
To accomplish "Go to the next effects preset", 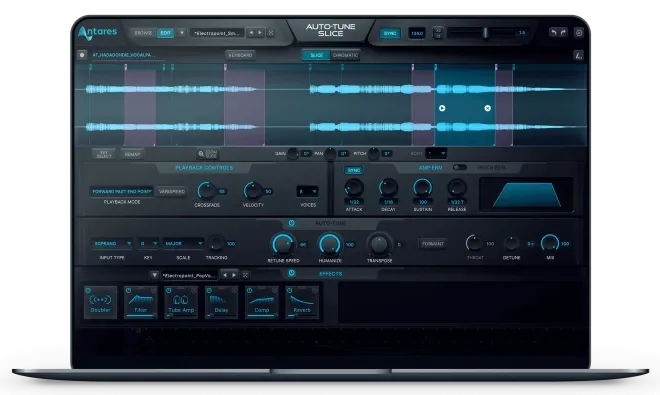I will click(x=234, y=275).
